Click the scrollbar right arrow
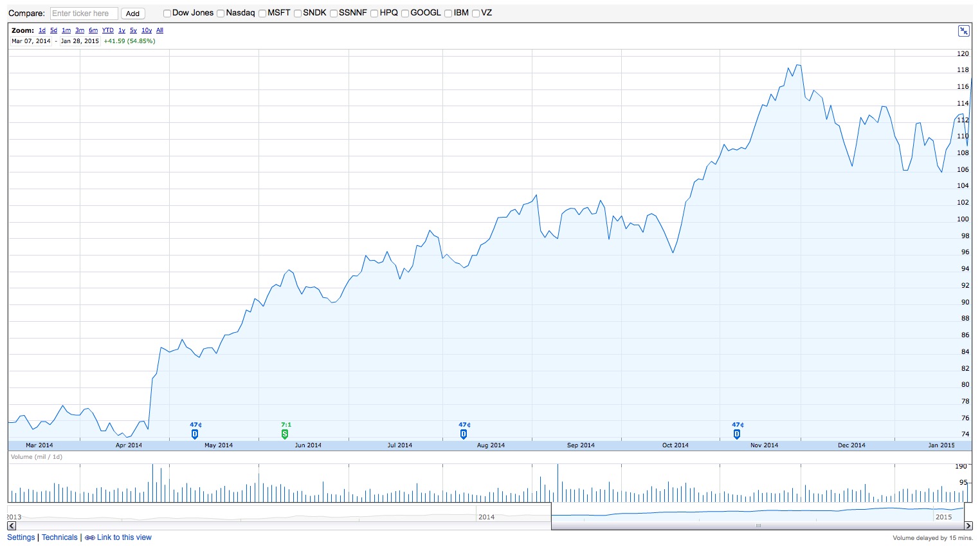Image resolution: width=980 pixels, height=549 pixels. (968, 526)
